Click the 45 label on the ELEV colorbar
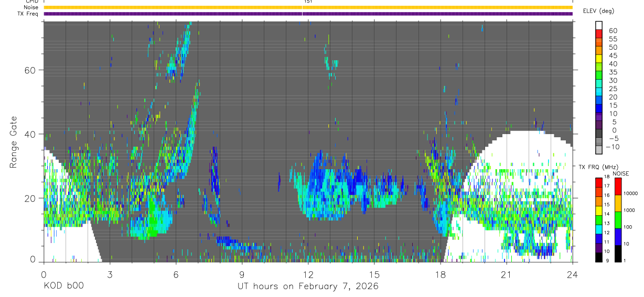 click(613, 56)
